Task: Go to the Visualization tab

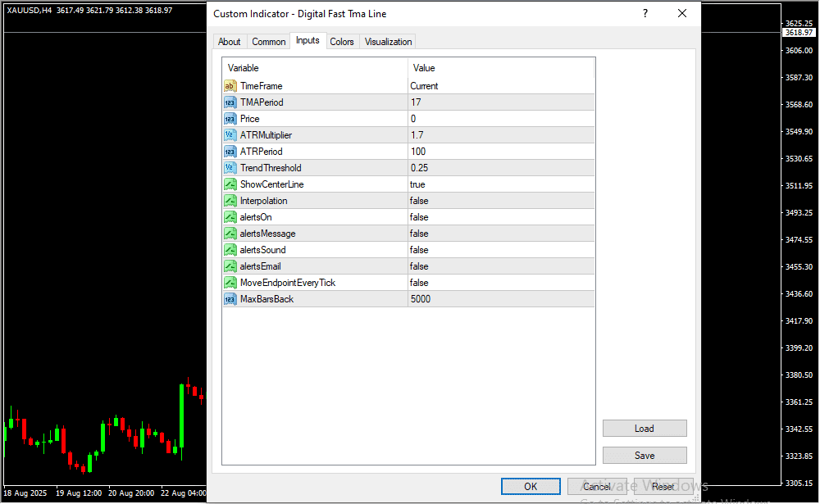Action: 389,42
